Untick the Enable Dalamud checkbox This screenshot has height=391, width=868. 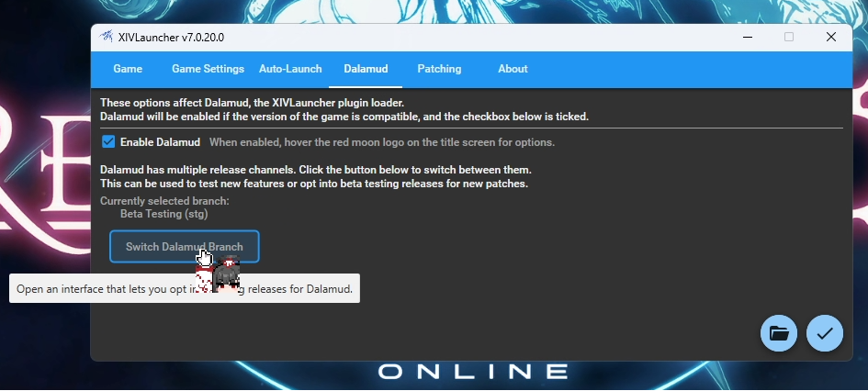coord(108,142)
